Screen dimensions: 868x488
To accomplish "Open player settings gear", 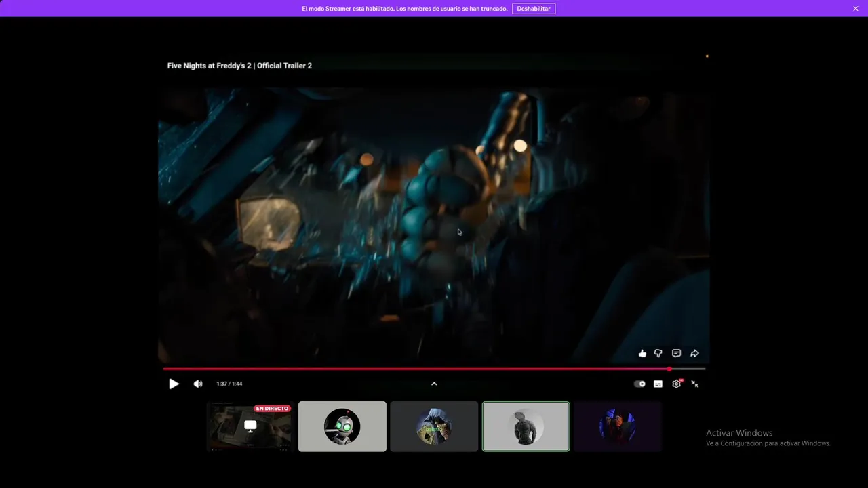I will pos(676,384).
